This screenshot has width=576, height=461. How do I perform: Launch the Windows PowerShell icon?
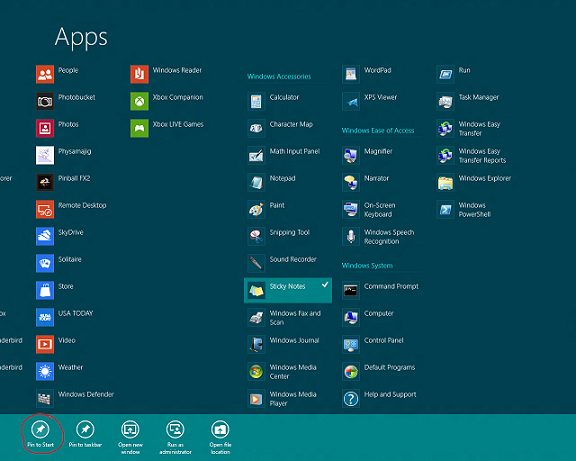click(x=445, y=209)
